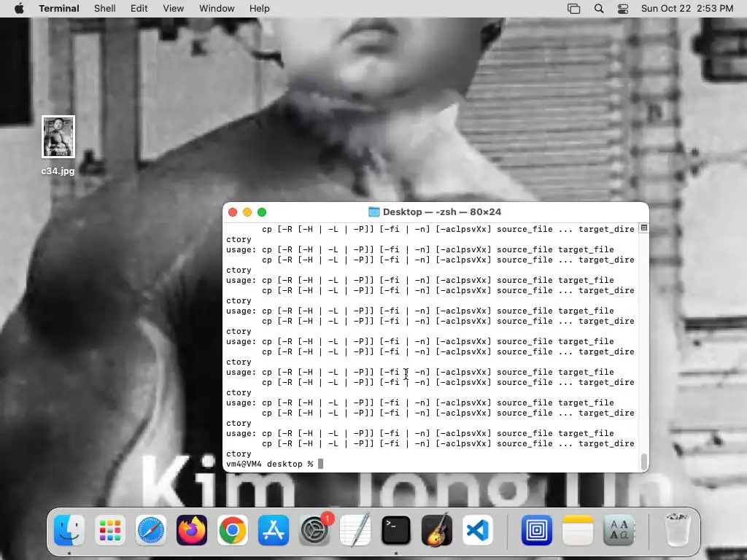Open the Trash in the Dock
The width and height of the screenshot is (747, 560).
(677, 530)
